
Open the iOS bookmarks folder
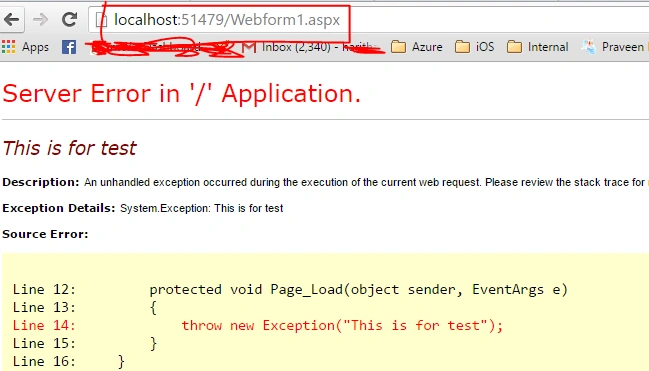(474, 47)
